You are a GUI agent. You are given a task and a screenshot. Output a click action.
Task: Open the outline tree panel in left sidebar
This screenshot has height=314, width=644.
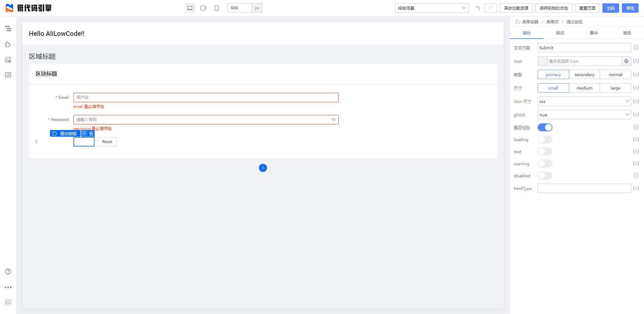[8, 29]
